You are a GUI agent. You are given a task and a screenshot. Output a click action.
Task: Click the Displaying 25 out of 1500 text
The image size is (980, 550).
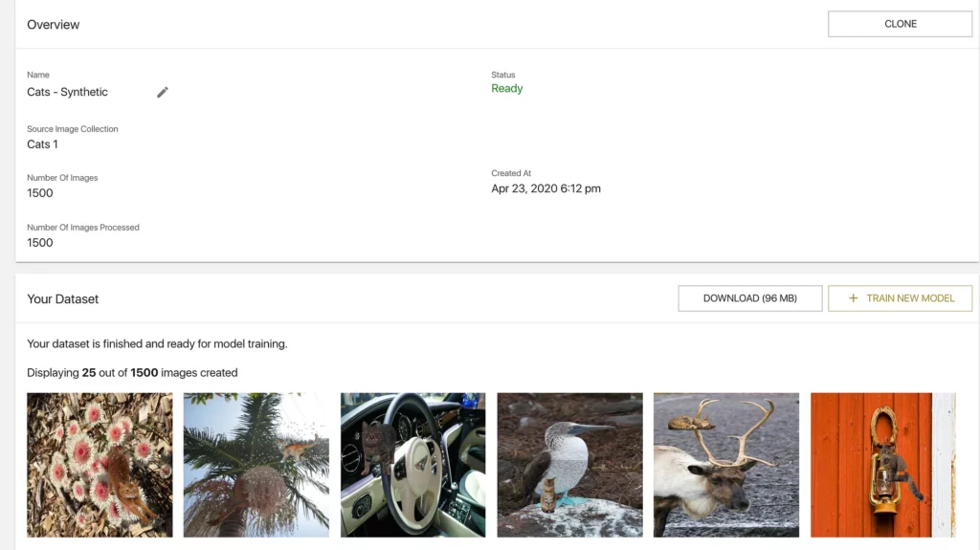pyautogui.click(x=132, y=372)
